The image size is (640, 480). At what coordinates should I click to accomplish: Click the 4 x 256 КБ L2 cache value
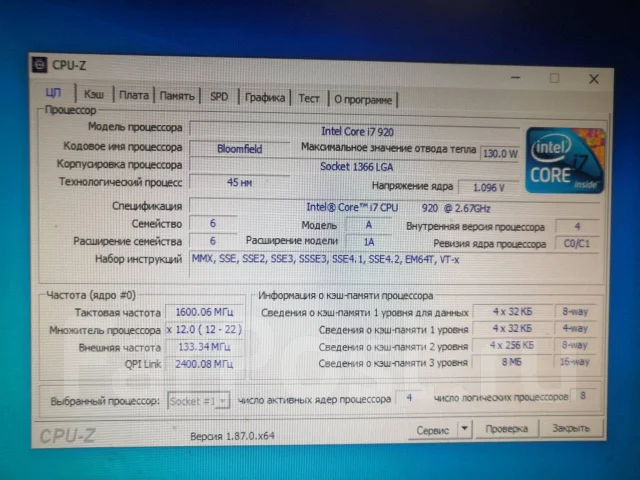[512, 345]
